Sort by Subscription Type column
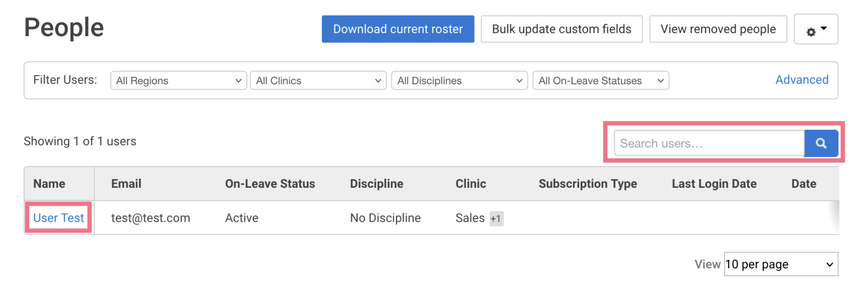 (x=588, y=184)
